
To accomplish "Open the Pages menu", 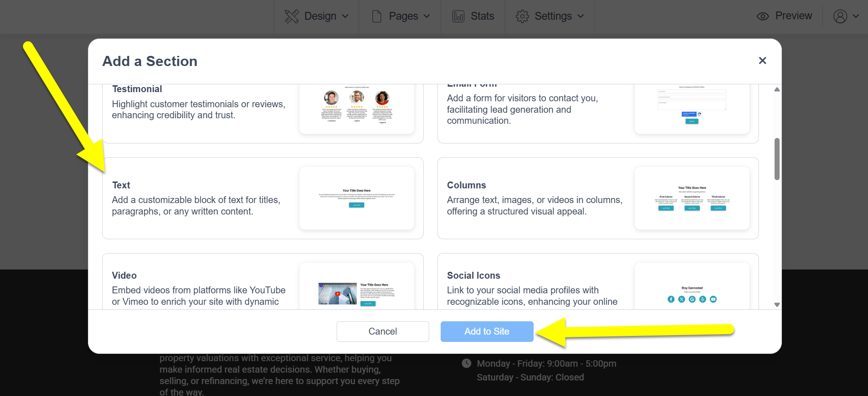I will pyautogui.click(x=400, y=16).
